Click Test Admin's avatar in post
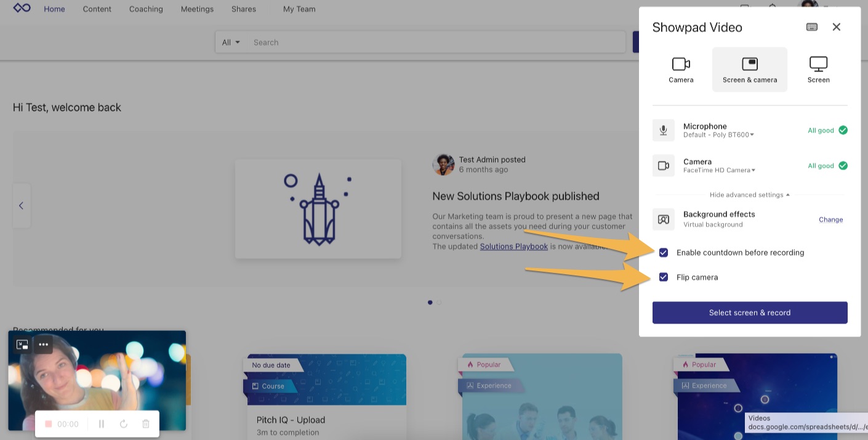 (443, 165)
